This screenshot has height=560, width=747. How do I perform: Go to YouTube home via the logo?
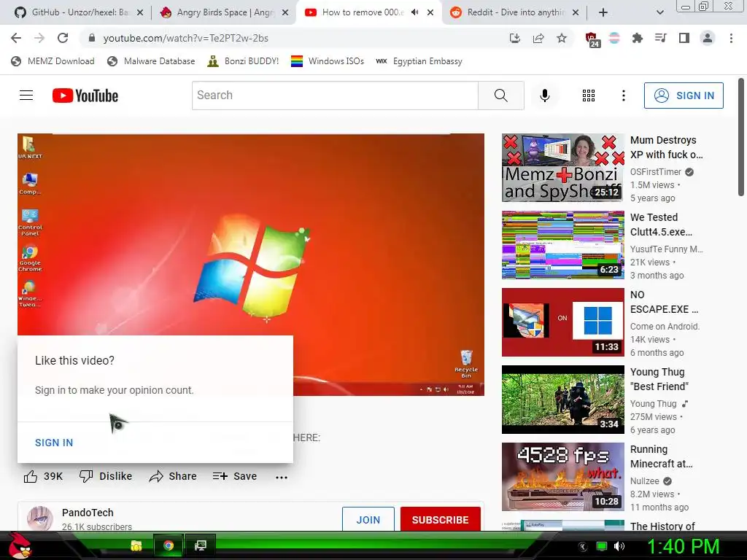(85, 96)
